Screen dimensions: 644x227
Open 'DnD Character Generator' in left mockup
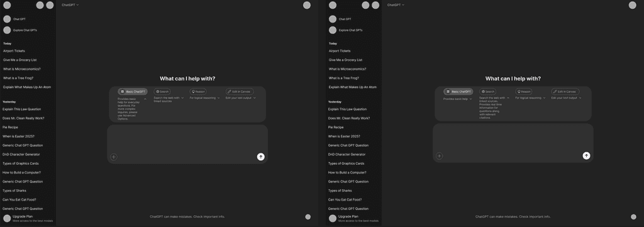point(21,154)
